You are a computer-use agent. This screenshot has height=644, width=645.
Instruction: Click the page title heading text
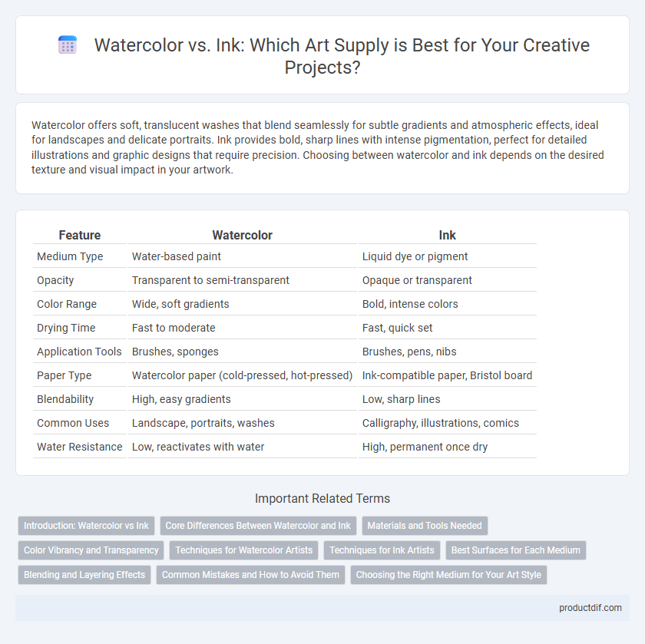[342, 56]
